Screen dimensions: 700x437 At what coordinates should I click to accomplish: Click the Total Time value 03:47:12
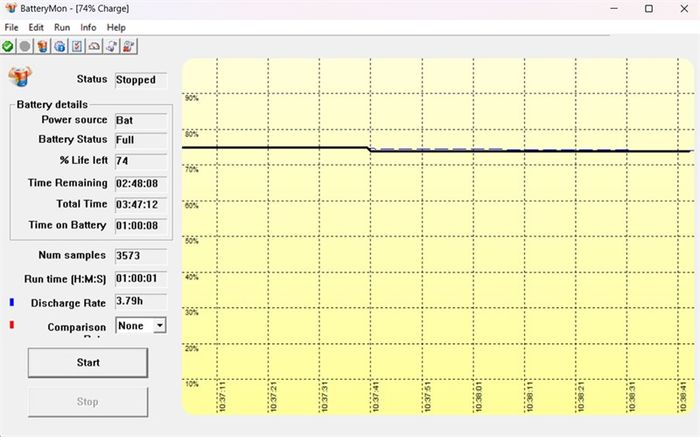141,204
